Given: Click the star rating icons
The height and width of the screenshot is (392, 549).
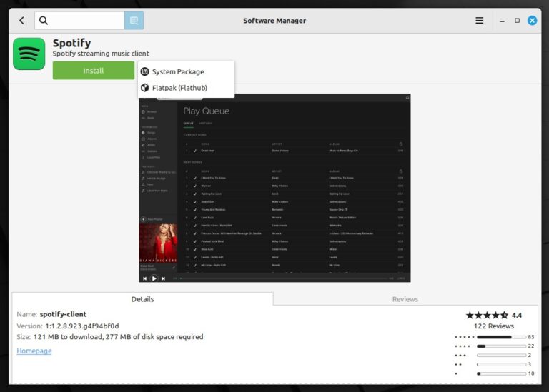Looking at the screenshot, I should coord(486,315).
